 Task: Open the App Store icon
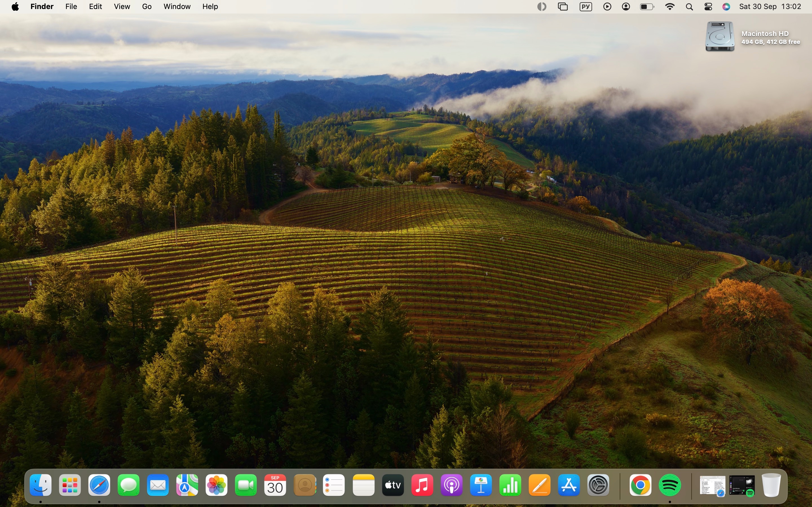pos(569,485)
